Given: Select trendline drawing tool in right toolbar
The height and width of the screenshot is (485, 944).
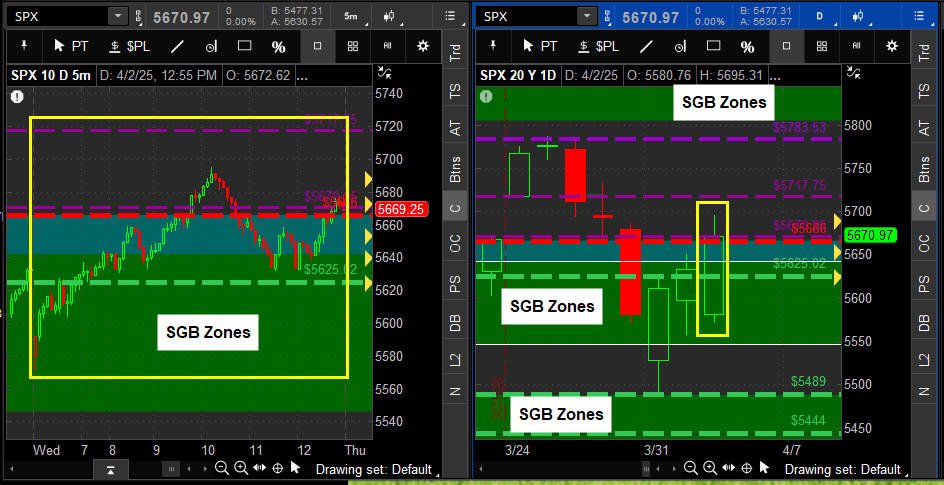Looking at the screenshot, I should tap(645, 46).
